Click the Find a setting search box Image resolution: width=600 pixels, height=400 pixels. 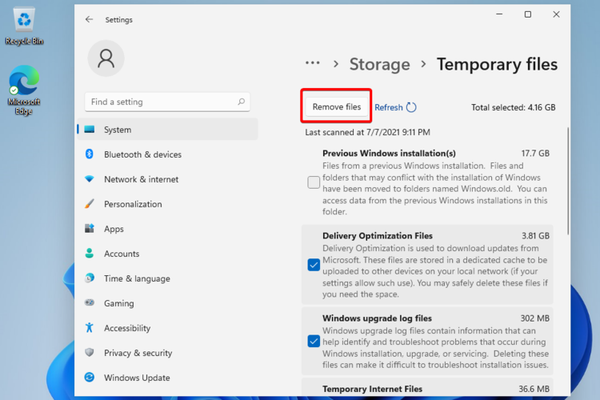click(167, 102)
